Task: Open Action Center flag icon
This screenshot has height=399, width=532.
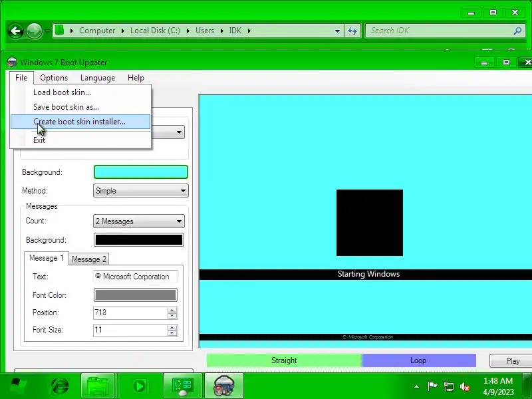Action: click(432, 386)
